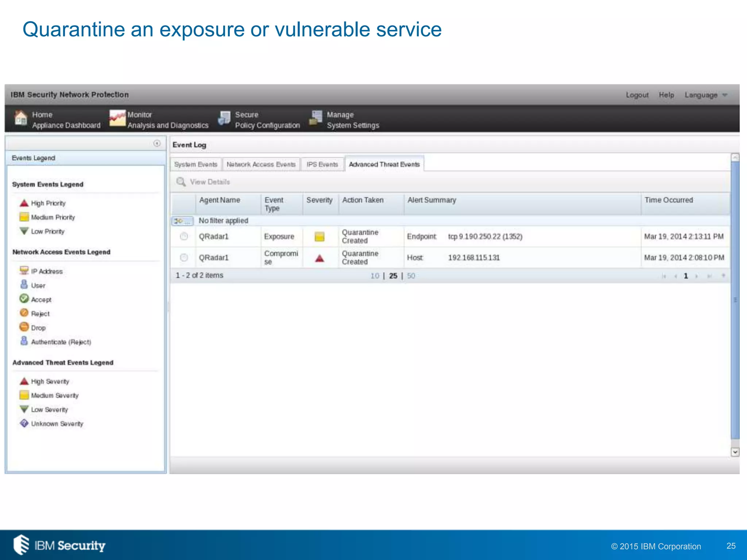Collapse the Events Legend side panel
The image size is (747, 560).
click(x=157, y=143)
